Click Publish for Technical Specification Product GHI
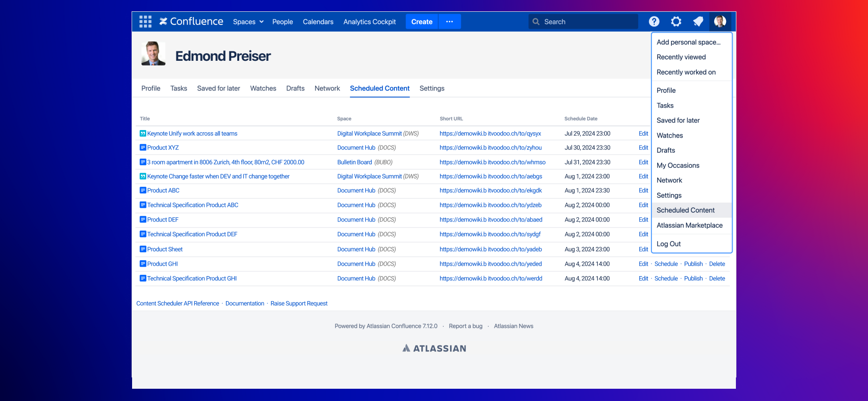Viewport: 868px width, 401px height. pyautogui.click(x=693, y=278)
